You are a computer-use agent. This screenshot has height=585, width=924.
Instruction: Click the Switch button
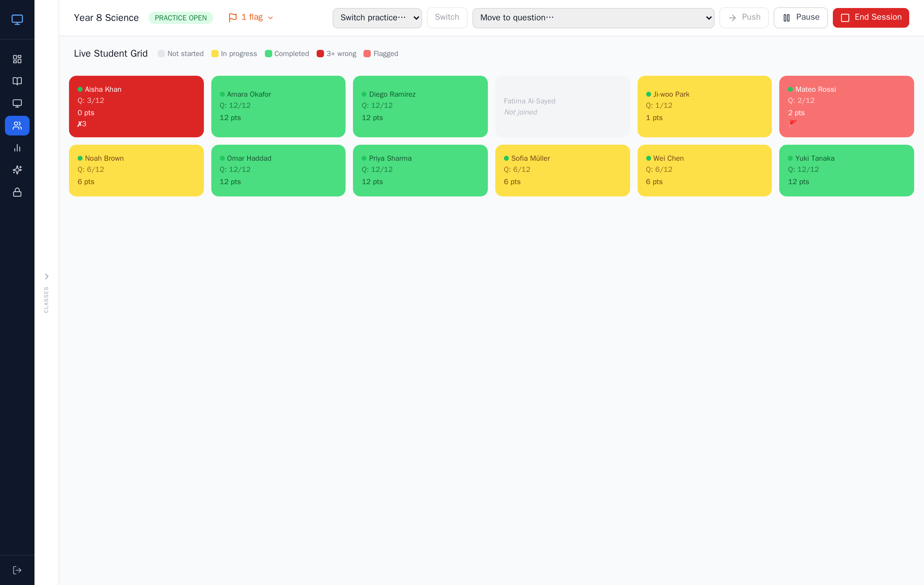coord(447,18)
